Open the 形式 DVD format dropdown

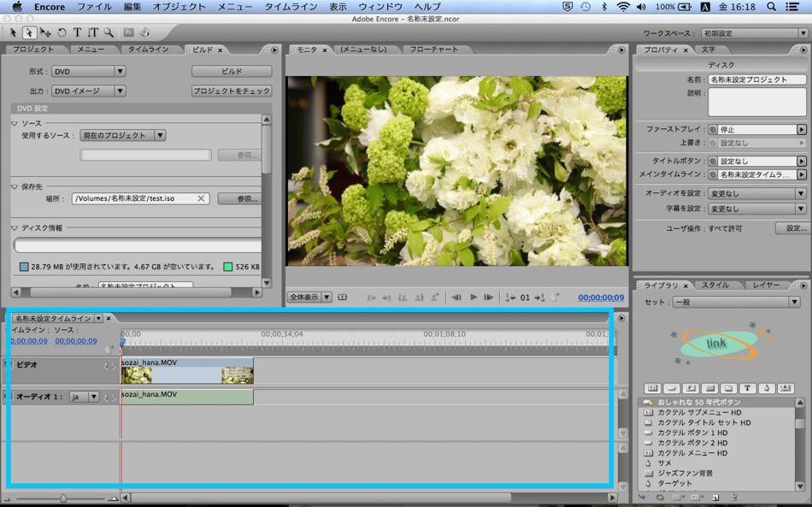tap(88, 72)
